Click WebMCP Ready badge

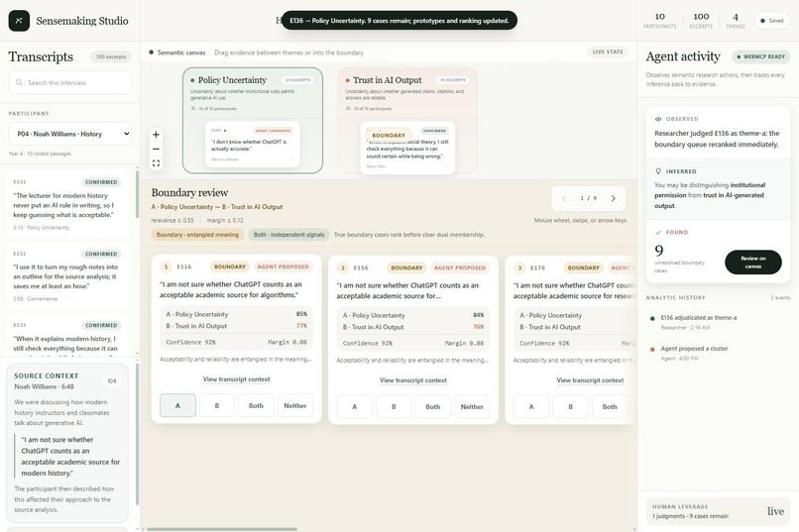pos(761,56)
